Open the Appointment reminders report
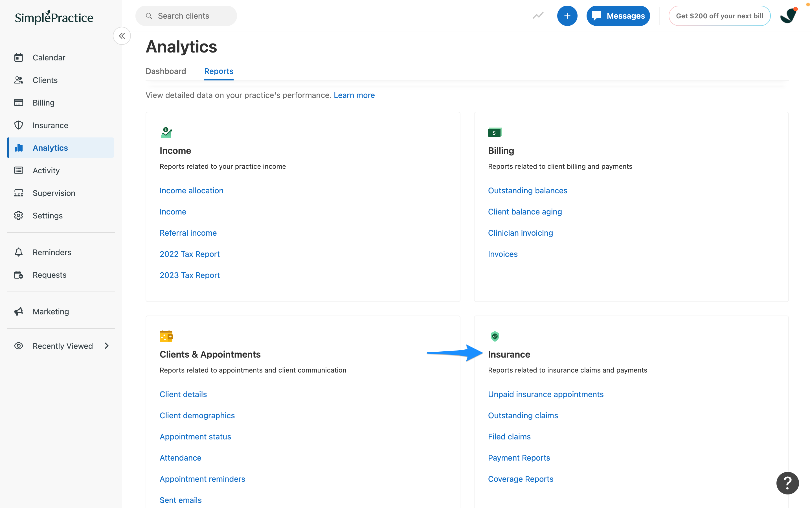This screenshot has width=812, height=508. (202, 479)
